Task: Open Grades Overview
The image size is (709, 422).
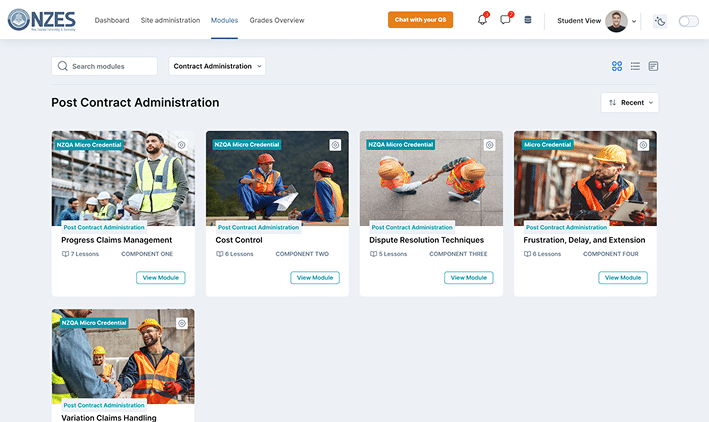Action: (277, 20)
